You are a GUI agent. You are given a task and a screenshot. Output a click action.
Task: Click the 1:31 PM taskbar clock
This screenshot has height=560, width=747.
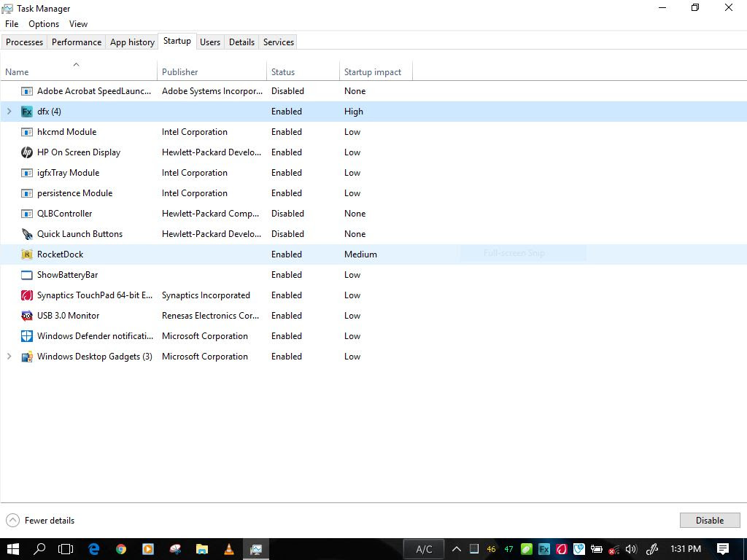686,549
